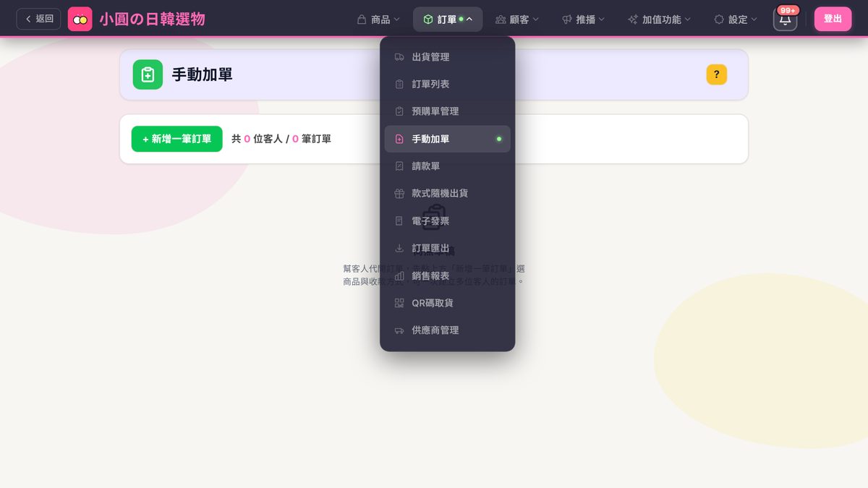Click the download icon beside 訂單匯出

click(399, 249)
